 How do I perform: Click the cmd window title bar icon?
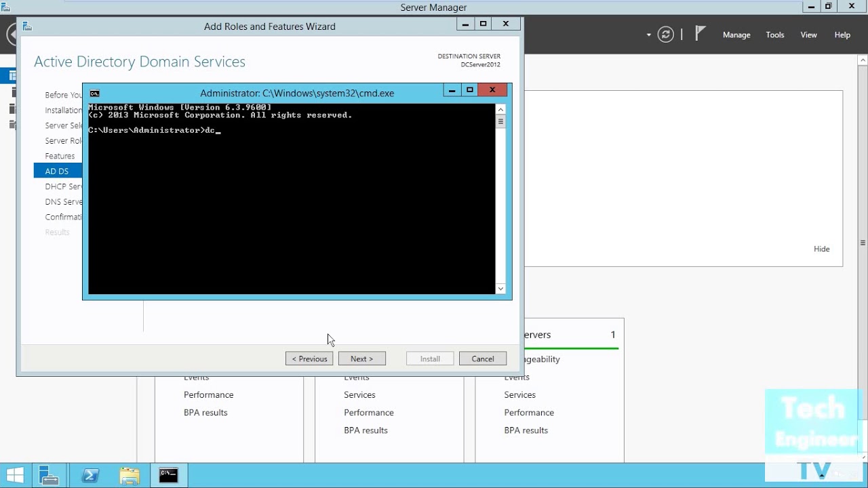95,94
